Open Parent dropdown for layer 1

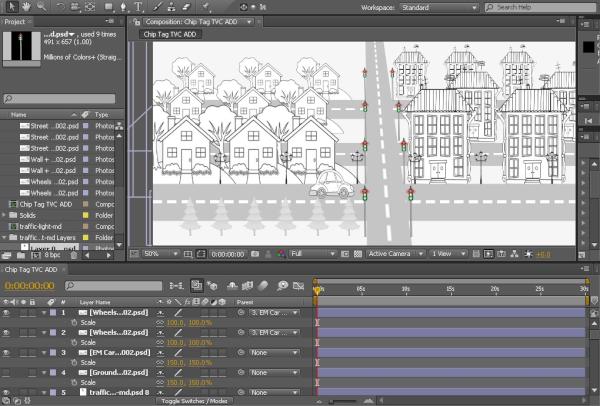point(274,313)
